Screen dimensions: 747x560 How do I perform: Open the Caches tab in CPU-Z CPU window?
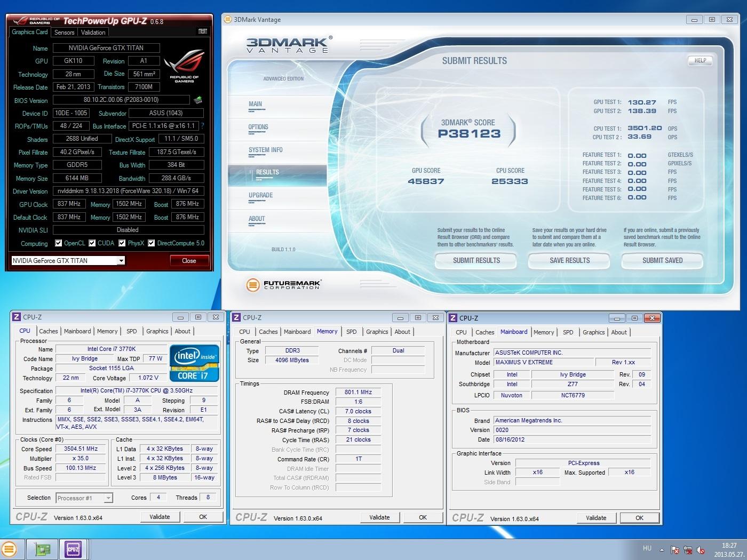(49, 331)
